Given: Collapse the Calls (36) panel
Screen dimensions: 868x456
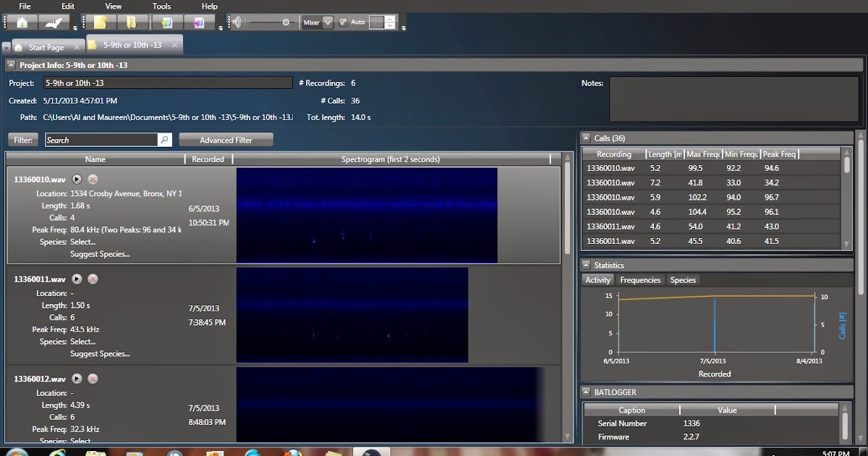Looking at the screenshot, I should coord(584,138).
